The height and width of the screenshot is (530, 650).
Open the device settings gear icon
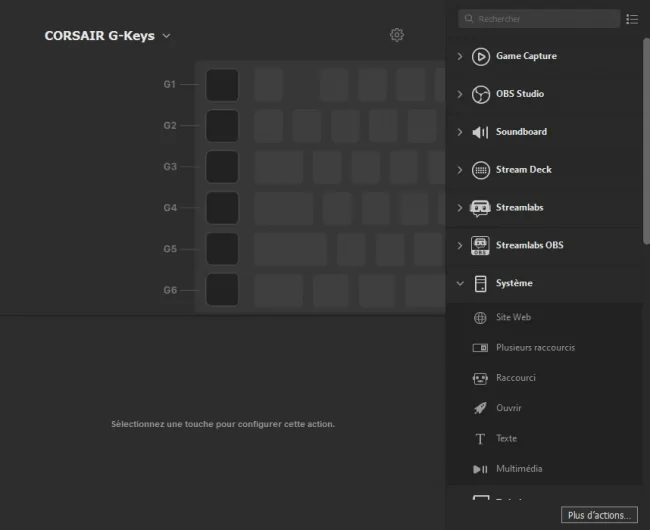point(397,35)
